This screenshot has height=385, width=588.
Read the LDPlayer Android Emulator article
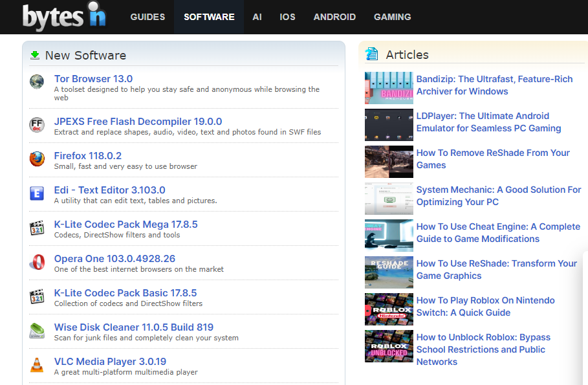tap(488, 122)
